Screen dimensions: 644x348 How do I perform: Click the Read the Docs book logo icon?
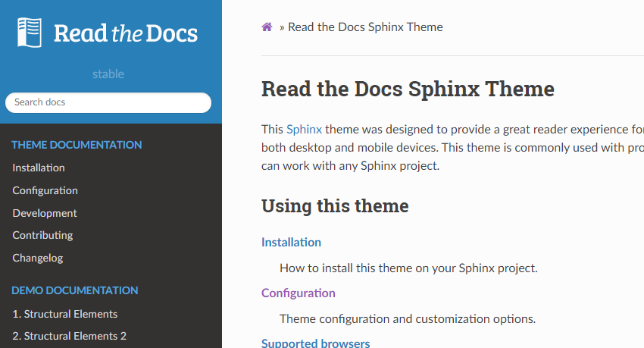click(x=30, y=33)
